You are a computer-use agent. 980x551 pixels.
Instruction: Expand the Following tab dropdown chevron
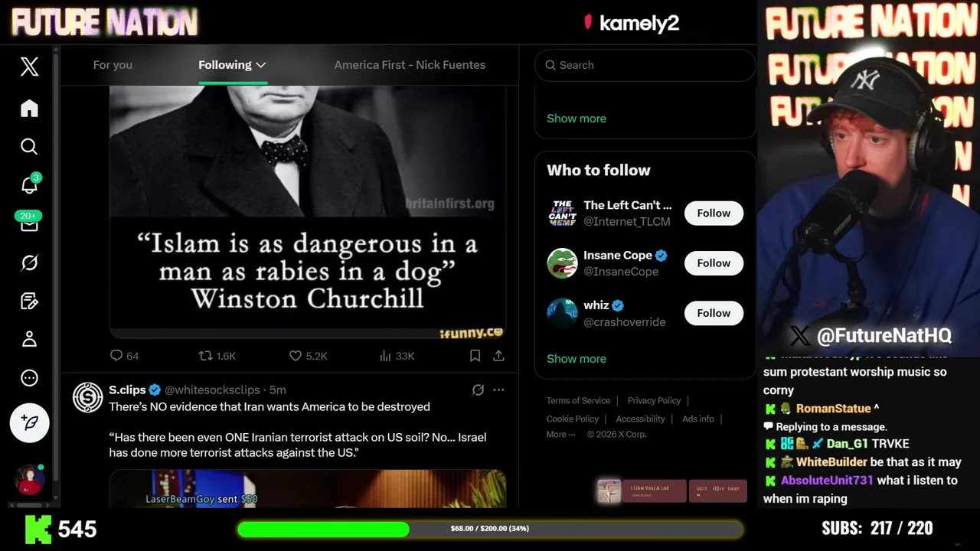coord(261,65)
